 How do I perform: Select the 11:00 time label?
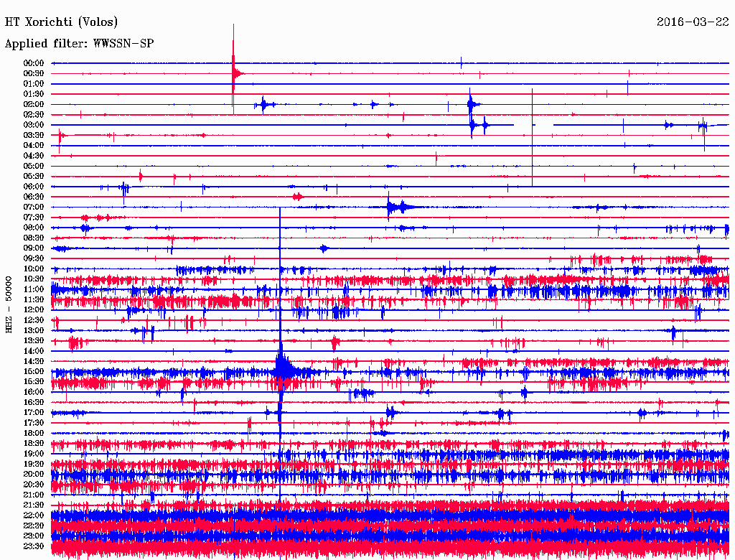[34, 289]
